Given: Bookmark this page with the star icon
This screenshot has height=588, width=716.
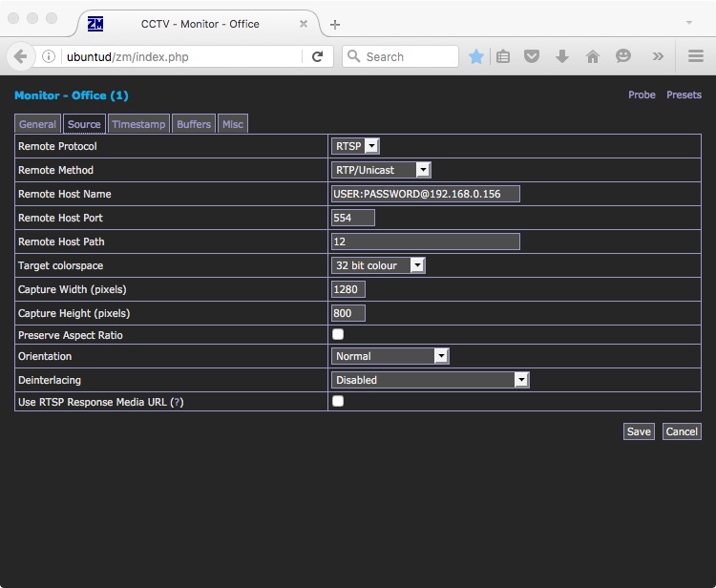Looking at the screenshot, I should [475, 56].
